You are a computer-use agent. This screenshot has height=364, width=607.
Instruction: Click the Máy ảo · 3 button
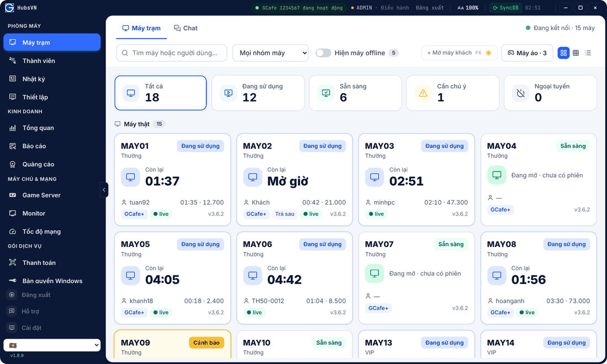[527, 53]
